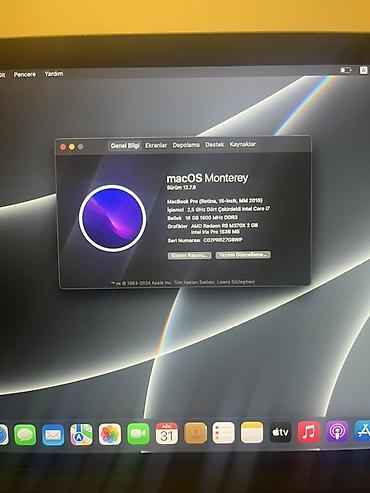Open Podcasts app in Dock
Image resolution: width=370 pixels, height=493 pixels.
click(337, 431)
